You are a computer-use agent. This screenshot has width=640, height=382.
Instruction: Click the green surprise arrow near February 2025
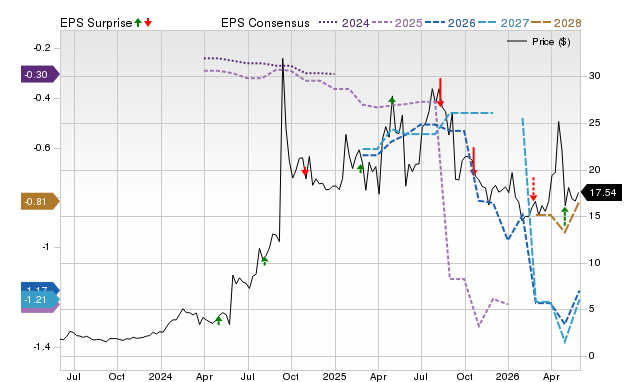[x=360, y=169]
